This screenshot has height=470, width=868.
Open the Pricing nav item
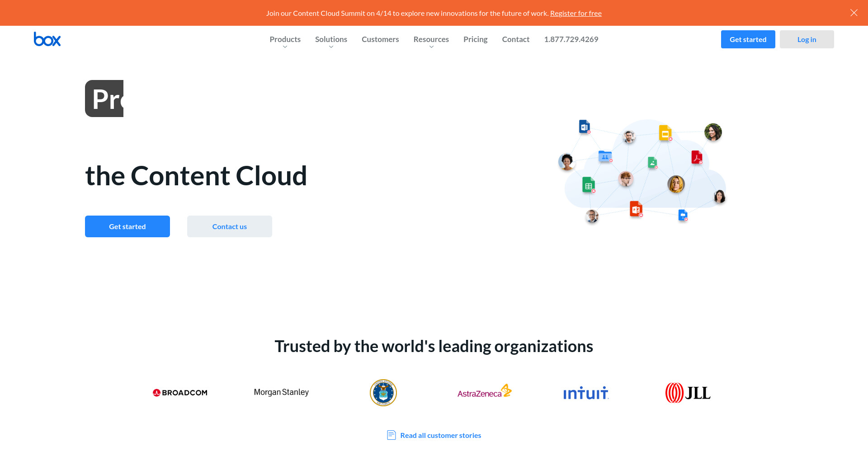point(475,39)
